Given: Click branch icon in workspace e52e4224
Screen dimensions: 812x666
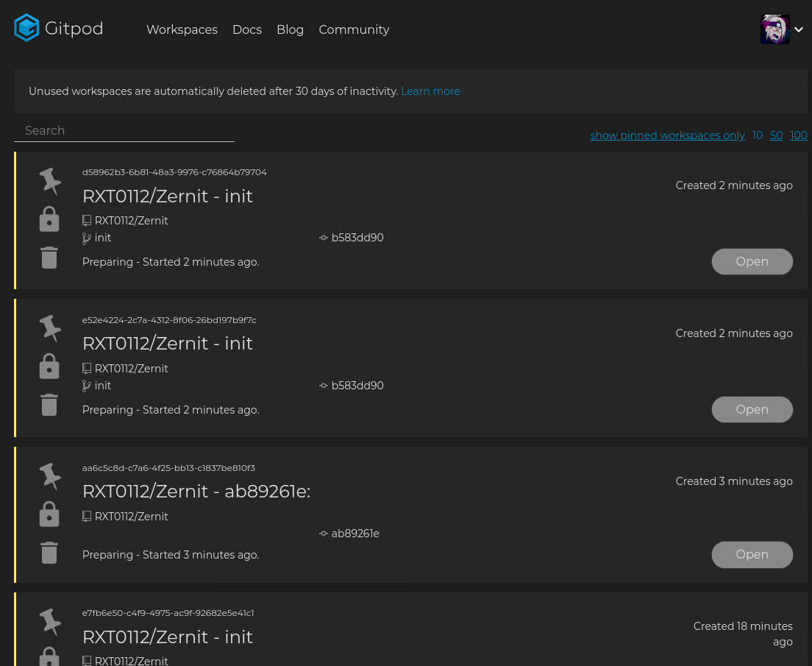Looking at the screenshot, I should click(x=87, y=386).
